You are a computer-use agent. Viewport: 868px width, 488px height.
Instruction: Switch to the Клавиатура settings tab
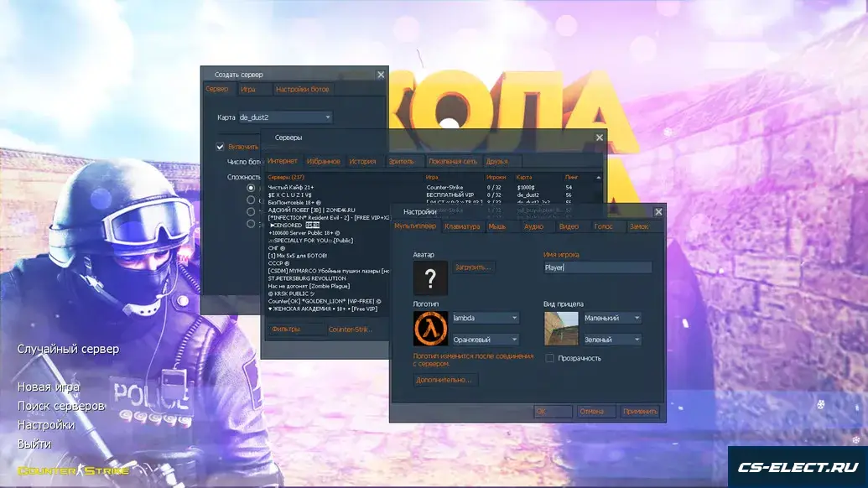pos(462,226)
